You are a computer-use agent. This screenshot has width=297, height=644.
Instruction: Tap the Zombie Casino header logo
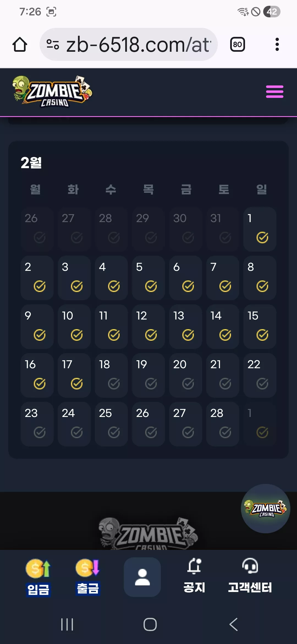coord(52,92)
